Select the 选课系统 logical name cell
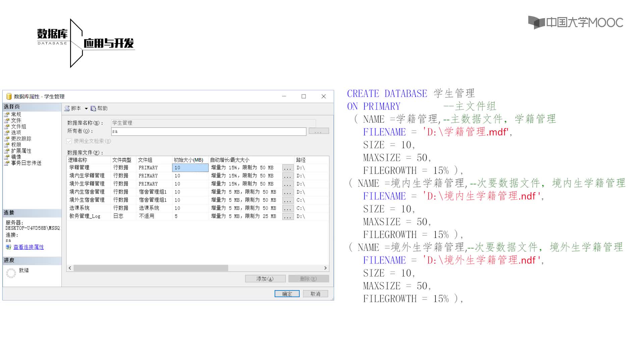644x362 pixels. coord(79,208)
